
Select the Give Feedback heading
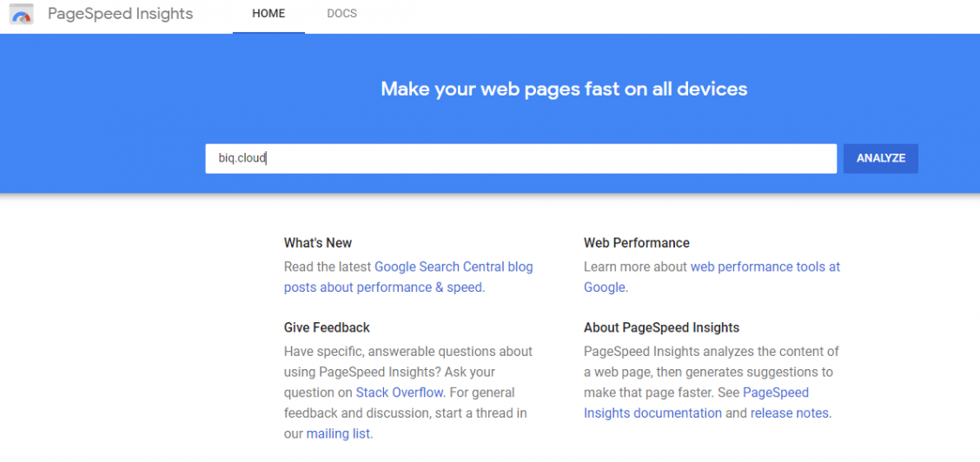(327, 327)
